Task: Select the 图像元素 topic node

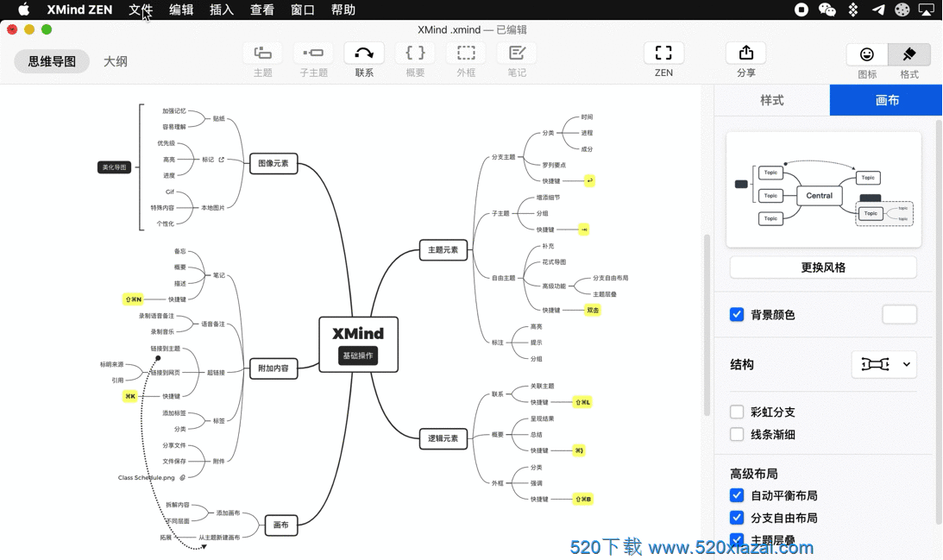Action: 273,163
